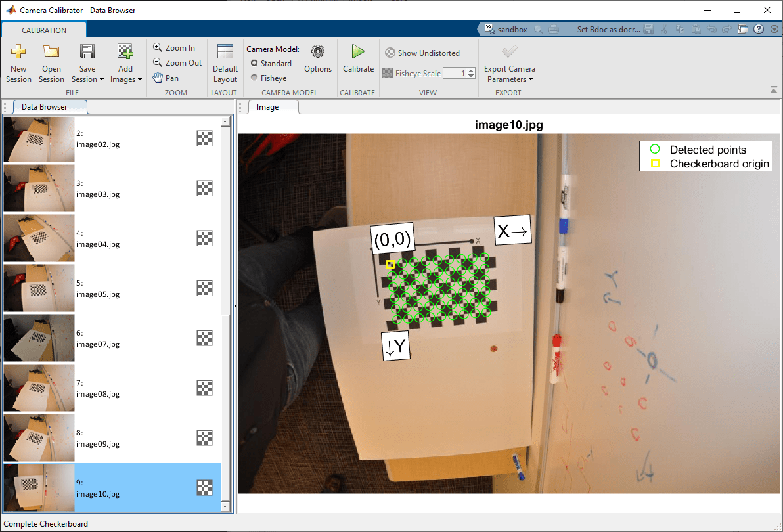This screenshot has height=532, width=783.
Task: Click the print icon in quick access bar
Action: (x=554, y=30)
